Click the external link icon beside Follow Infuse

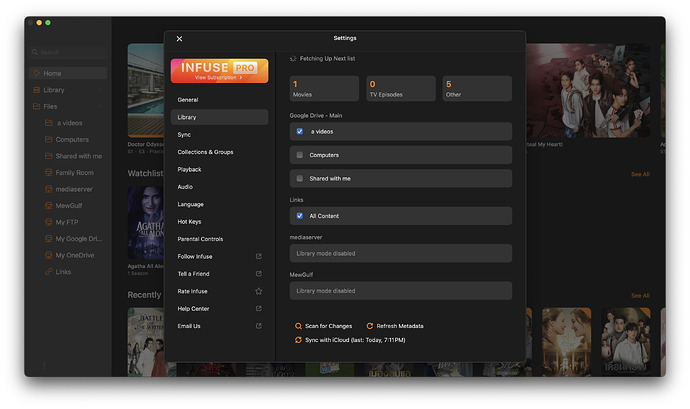(259, 256)
